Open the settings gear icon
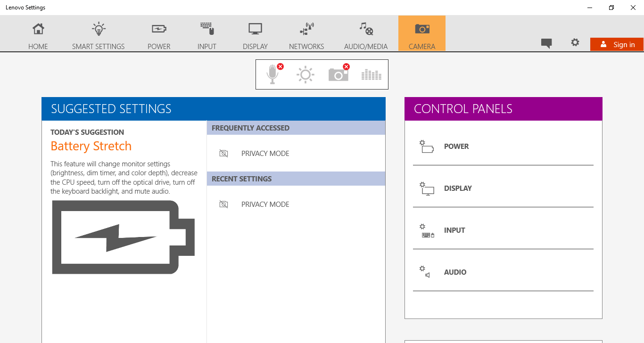 tap(575, 42)
